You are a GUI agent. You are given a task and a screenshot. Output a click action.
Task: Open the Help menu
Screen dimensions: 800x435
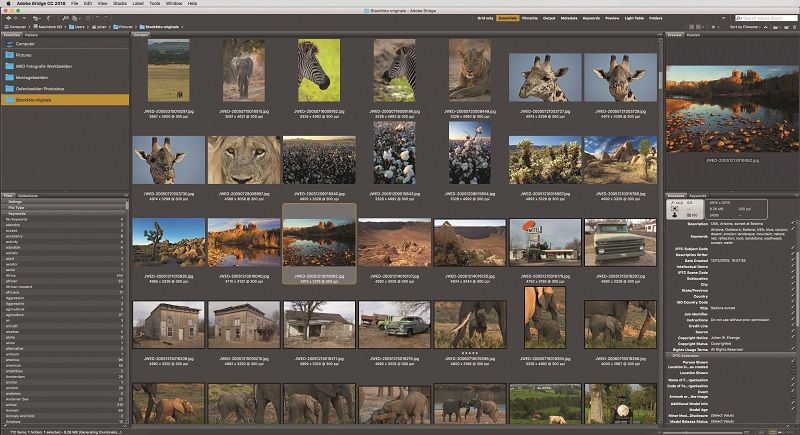point(192,3)
